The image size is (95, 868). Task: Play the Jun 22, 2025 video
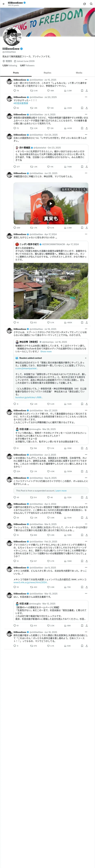(x=51, y=203)
